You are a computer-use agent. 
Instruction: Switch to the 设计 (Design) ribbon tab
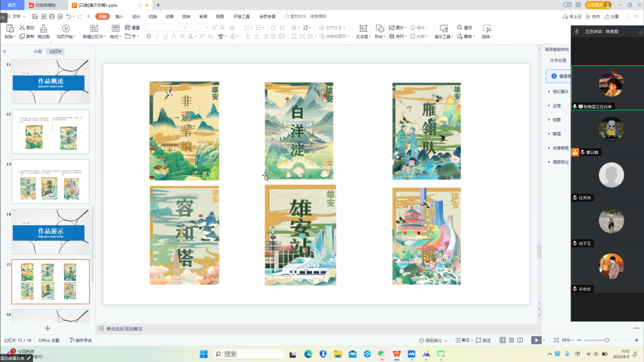(136, 16)
